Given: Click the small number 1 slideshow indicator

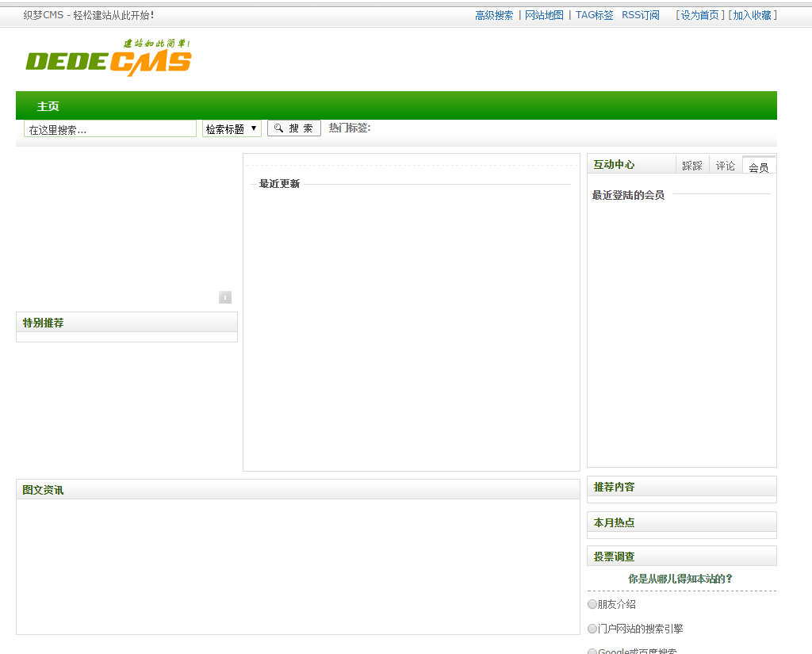Looking at the screenshot, I should [225, 297].
